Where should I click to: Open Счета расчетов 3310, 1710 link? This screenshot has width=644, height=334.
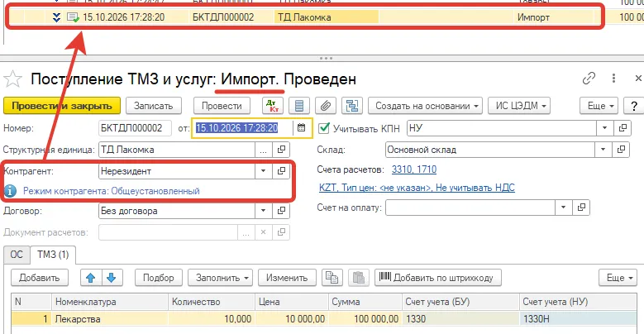pos(414,169)
